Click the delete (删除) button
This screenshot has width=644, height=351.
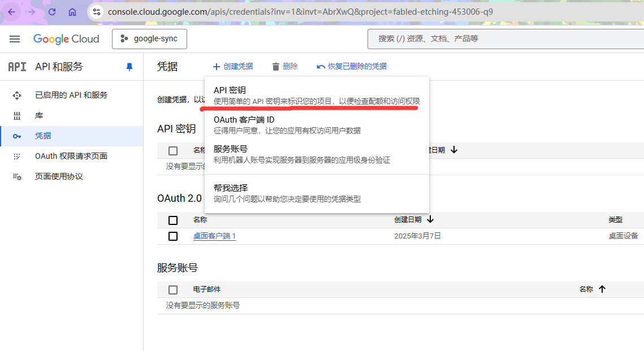(284, 67)
